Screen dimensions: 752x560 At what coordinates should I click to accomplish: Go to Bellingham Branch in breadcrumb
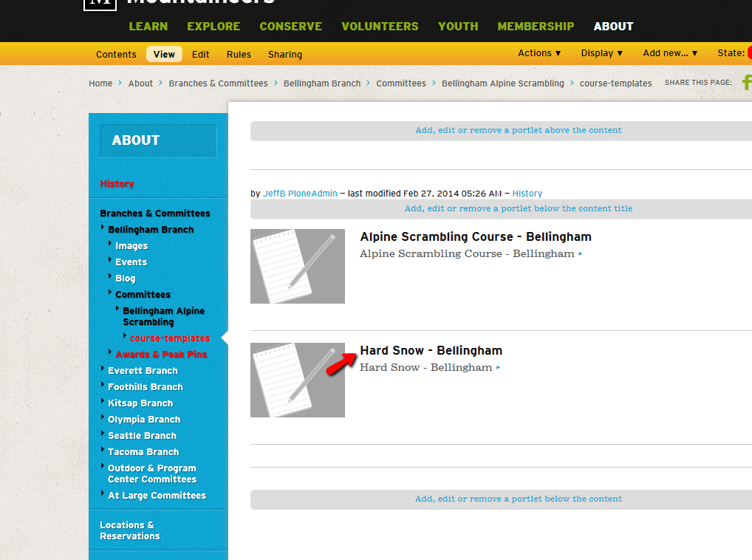322,83
